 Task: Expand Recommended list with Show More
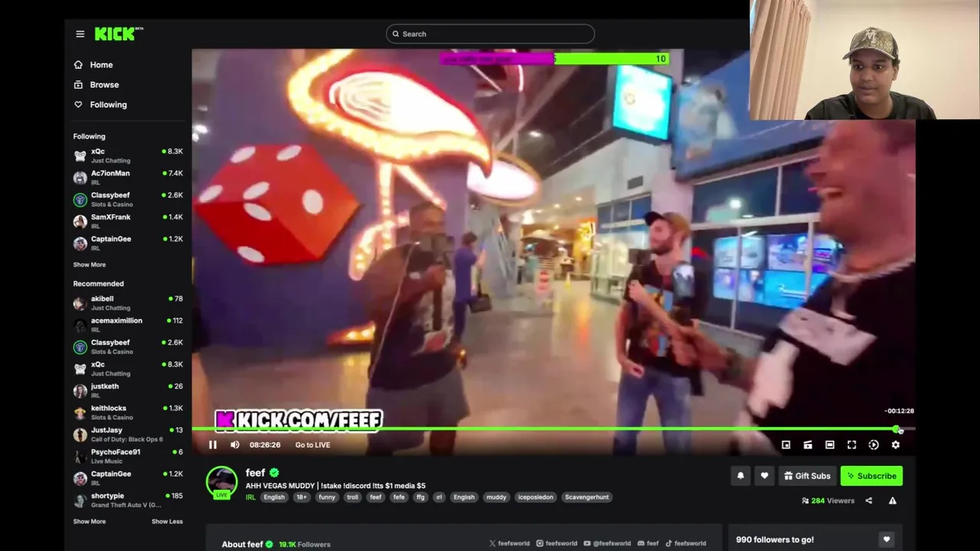click(x=90, y=521)
